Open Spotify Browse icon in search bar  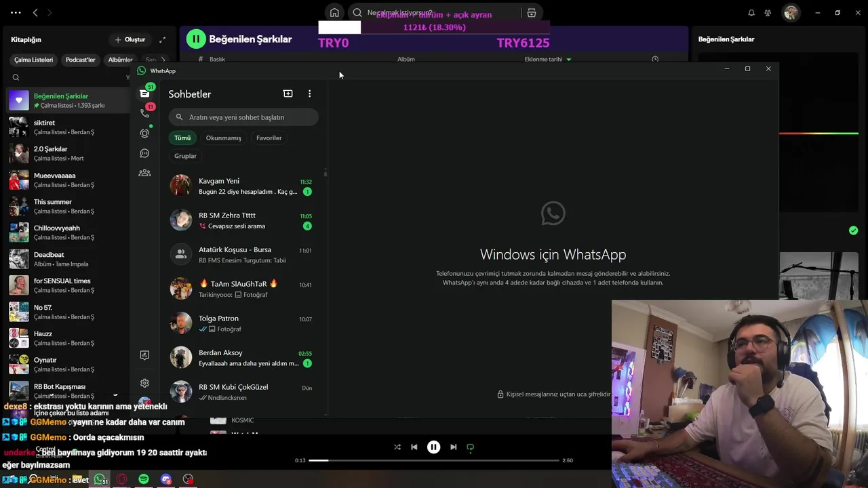(x=532, y=12)
